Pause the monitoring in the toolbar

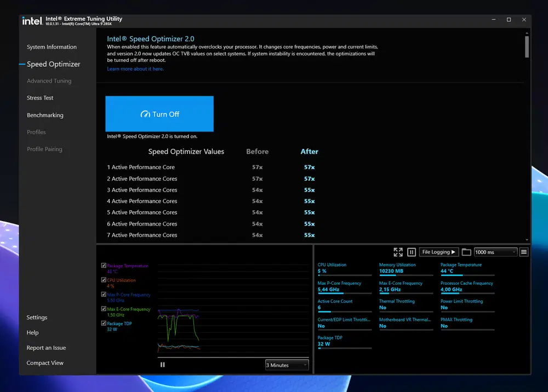[x=412, y=252]
